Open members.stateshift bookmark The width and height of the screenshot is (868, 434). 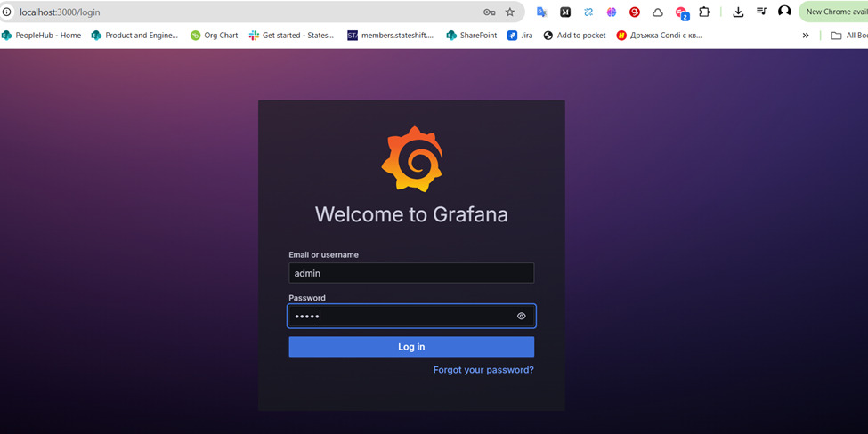click(390, 36)
